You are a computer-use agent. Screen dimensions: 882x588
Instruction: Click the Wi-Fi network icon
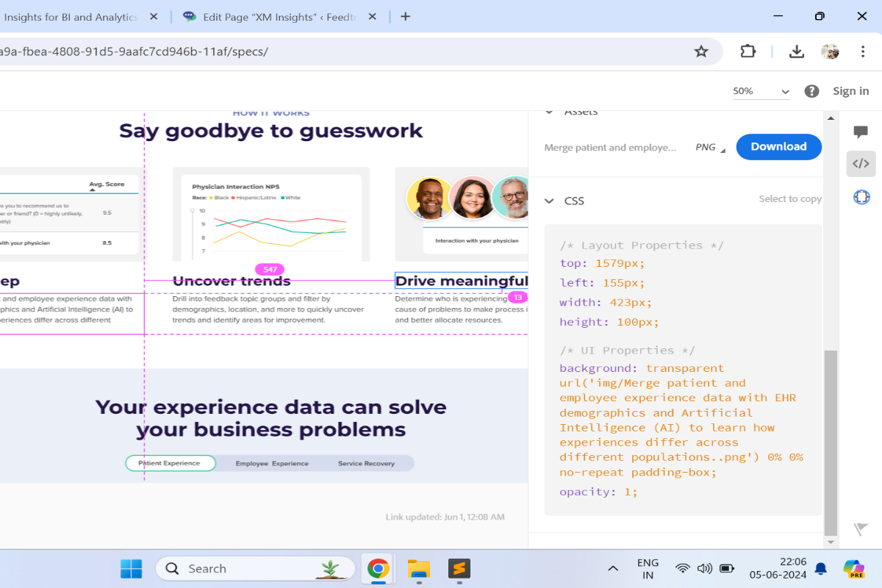pos(683,568)
